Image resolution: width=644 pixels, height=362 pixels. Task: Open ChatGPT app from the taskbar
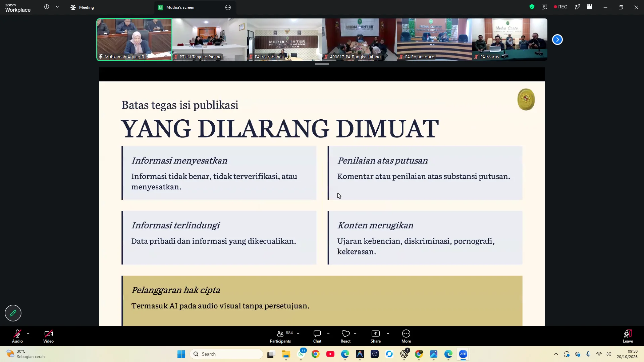coord(404,354)
